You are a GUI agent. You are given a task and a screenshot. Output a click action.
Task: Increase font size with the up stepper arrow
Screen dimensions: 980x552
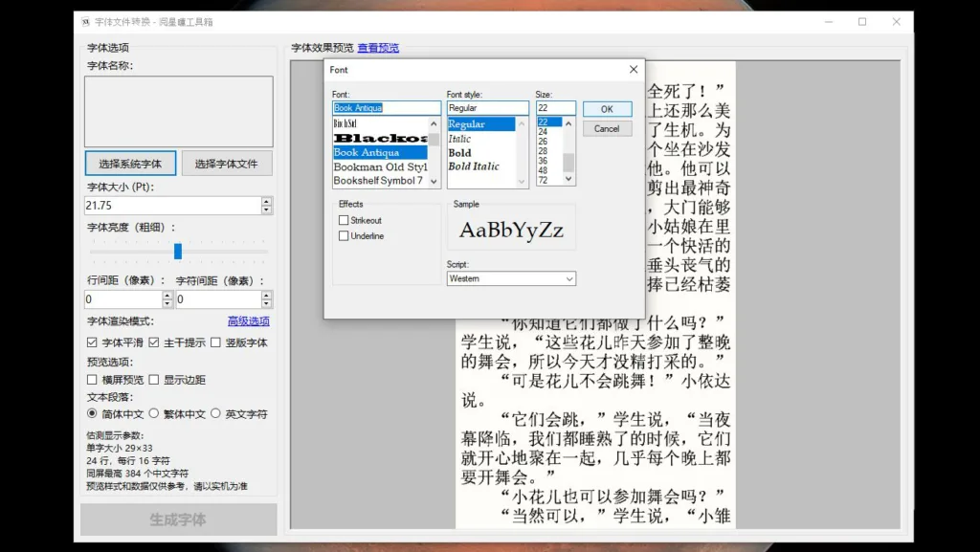pyautogui.click(x=267, y=200)
